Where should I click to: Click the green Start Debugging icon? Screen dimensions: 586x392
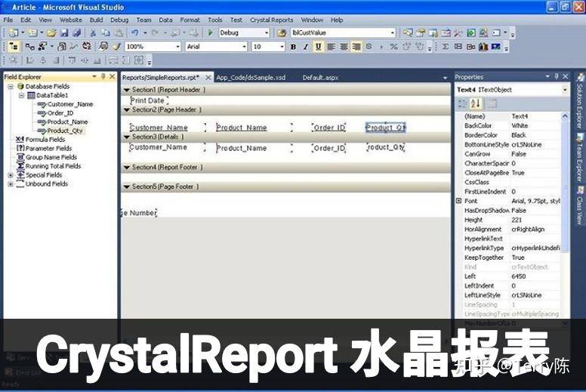click(x=210, y=33)
